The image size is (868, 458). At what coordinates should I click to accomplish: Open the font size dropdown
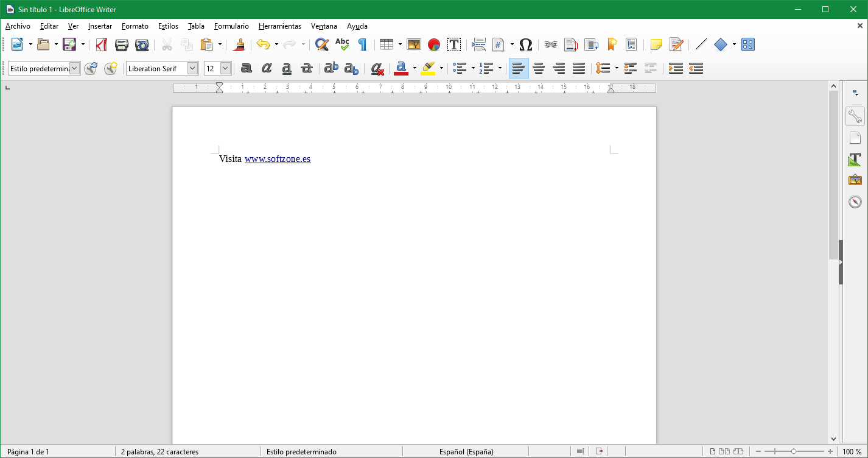[225, 69]
